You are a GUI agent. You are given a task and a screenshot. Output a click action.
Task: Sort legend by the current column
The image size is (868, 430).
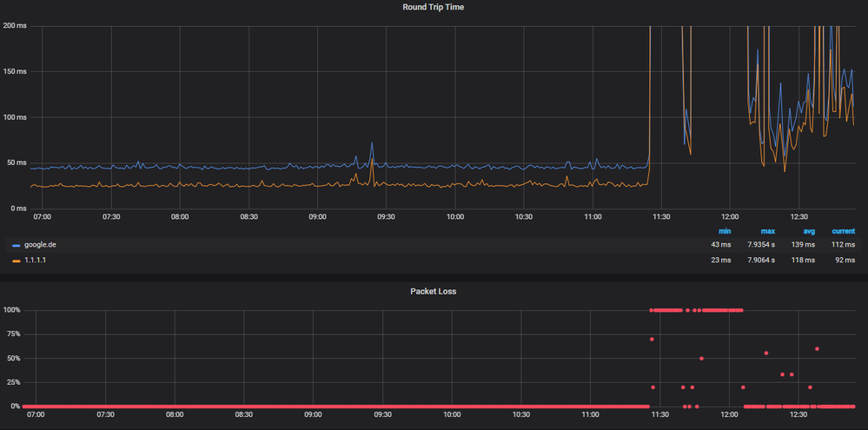point(843,231)
